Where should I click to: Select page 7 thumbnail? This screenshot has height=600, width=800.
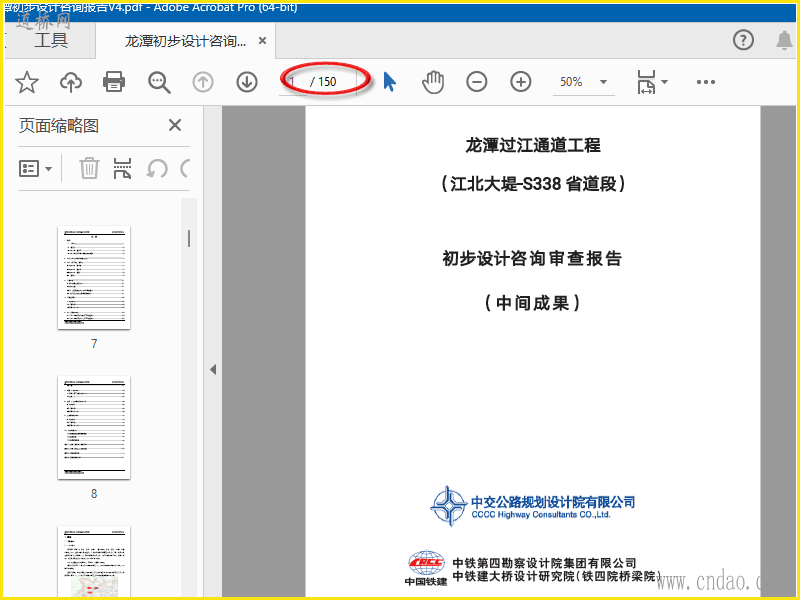coord(94,278)
